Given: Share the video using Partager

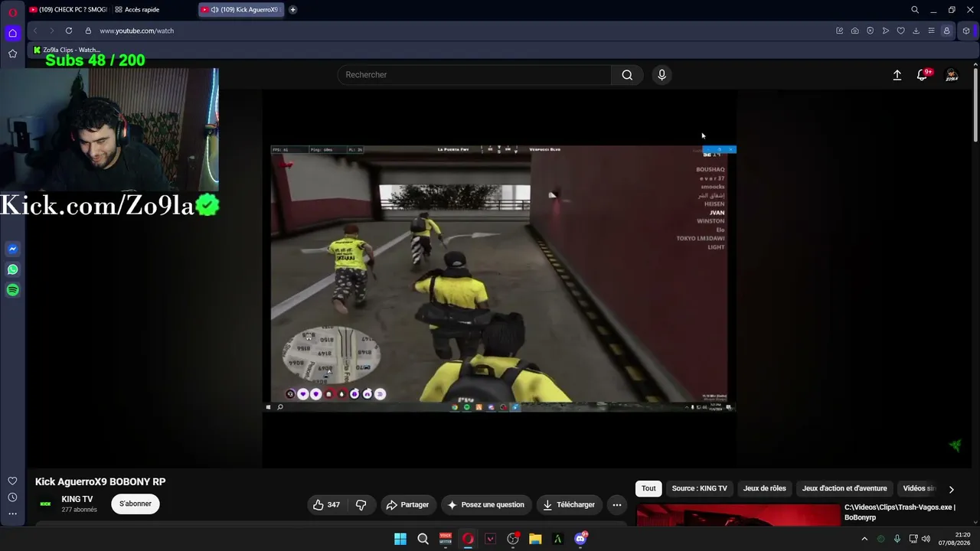Looking at the screenshot, I should tap(407, 505).
